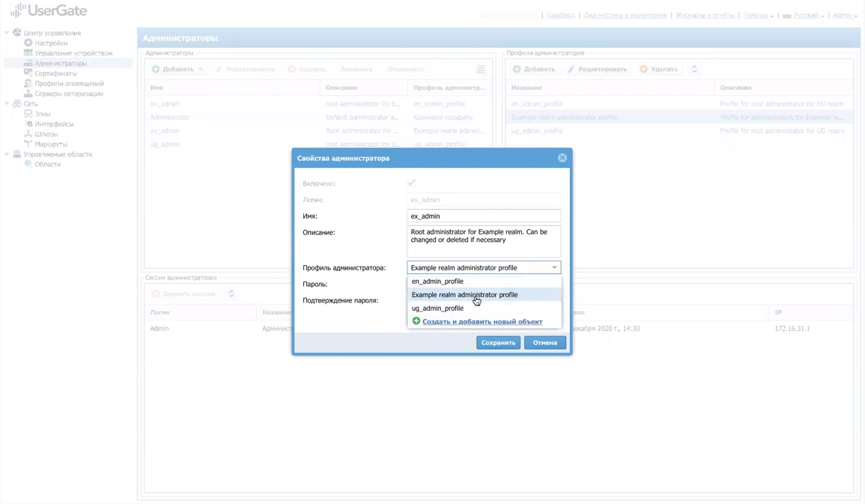Open the Администраторы panel list menu icon
The width and height of the screenshot is (865, 504).
(481, 69)
